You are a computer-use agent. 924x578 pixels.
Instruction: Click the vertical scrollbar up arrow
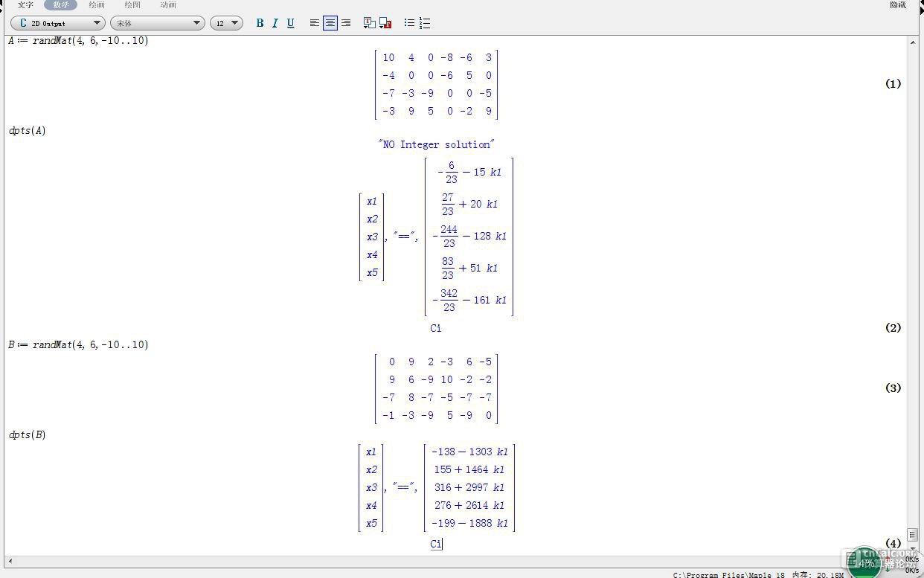click(913, 42)
